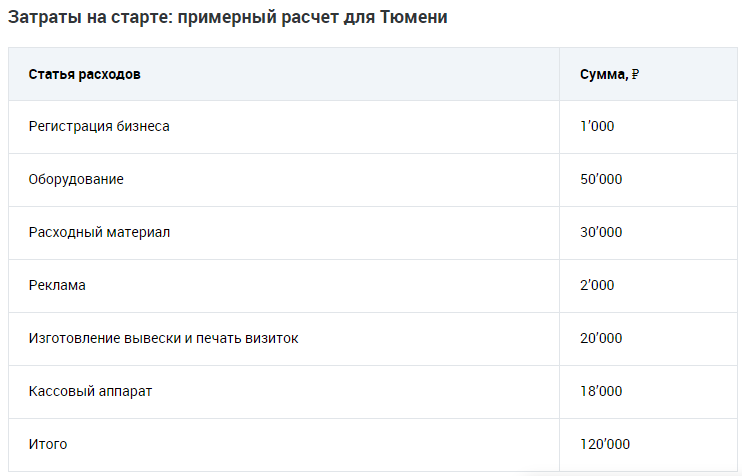Click the ruble sign in the header
742x476 pixels.
click(635, 75)
